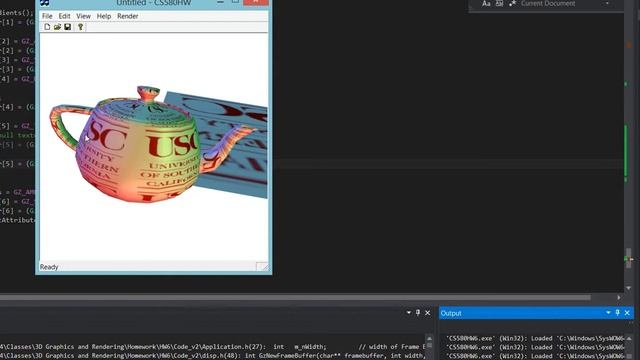Click the Ready status bar text

pyautogui.click(x=49, y=267)
